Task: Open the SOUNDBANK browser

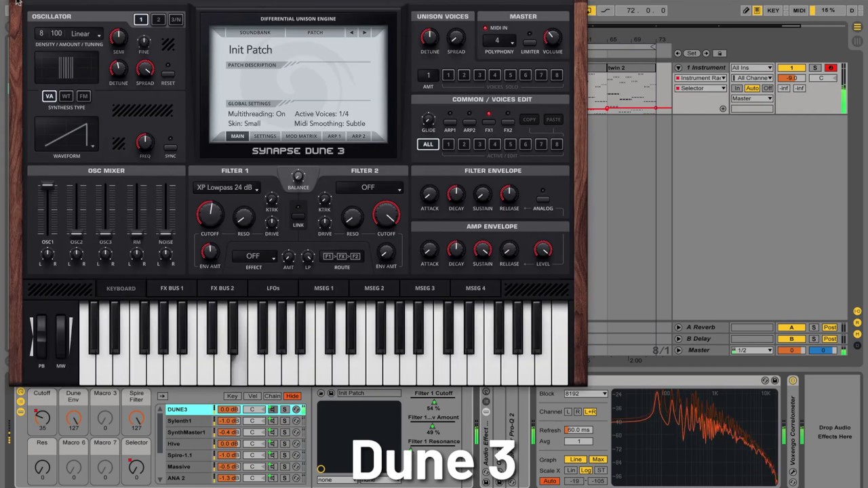Action: click(255, 33)
